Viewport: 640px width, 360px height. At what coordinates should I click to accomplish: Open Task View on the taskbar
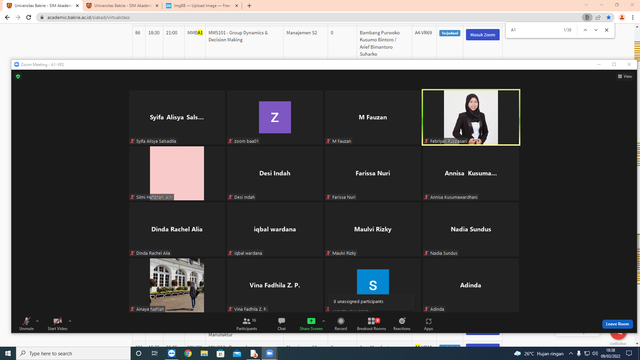coord(155,353)
